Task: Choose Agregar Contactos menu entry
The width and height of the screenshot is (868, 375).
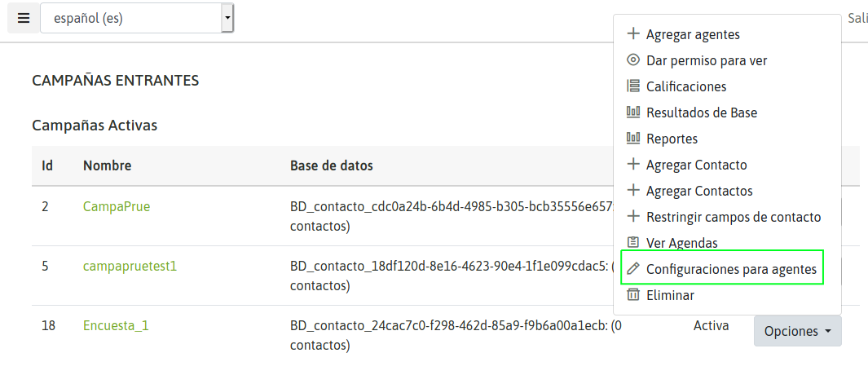Action: coord(699,191)
